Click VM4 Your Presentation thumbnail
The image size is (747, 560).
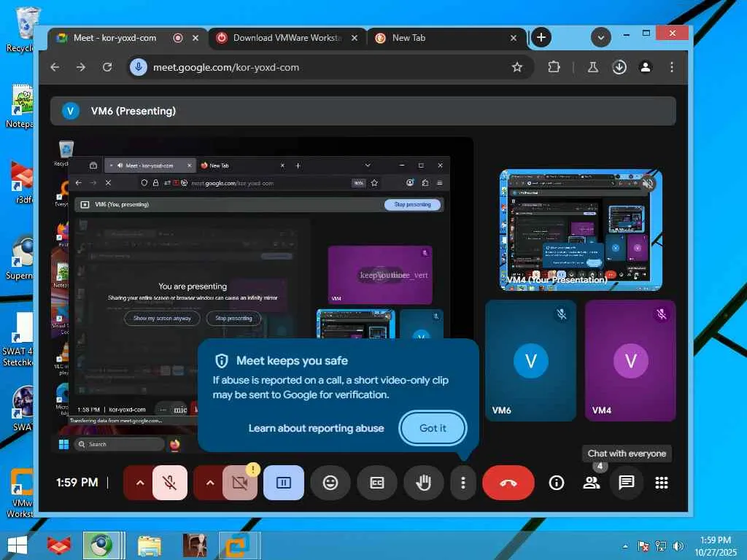tap(581, 230)
